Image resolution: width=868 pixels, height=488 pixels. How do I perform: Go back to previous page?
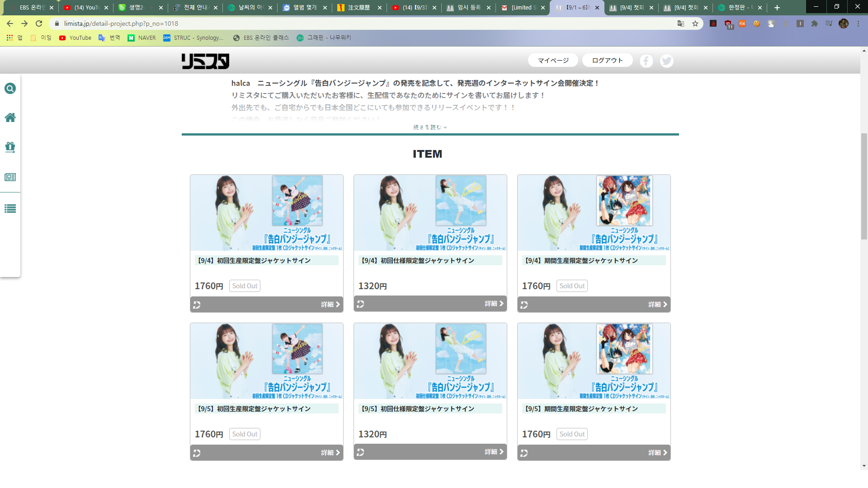[x=10, y=23]
